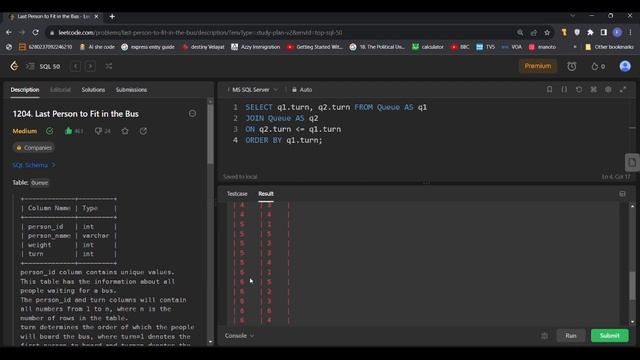Open Chrome menu three dots

pos(630,32)
